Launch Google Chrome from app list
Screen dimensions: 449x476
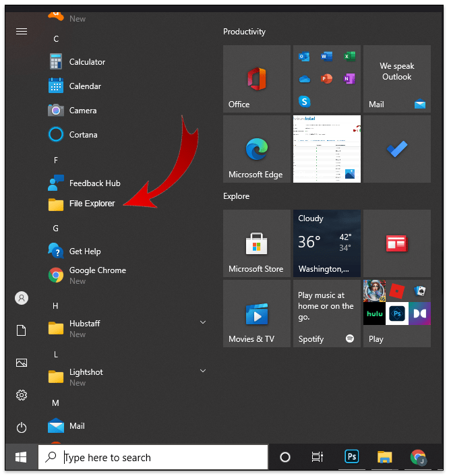coord(127,275)
